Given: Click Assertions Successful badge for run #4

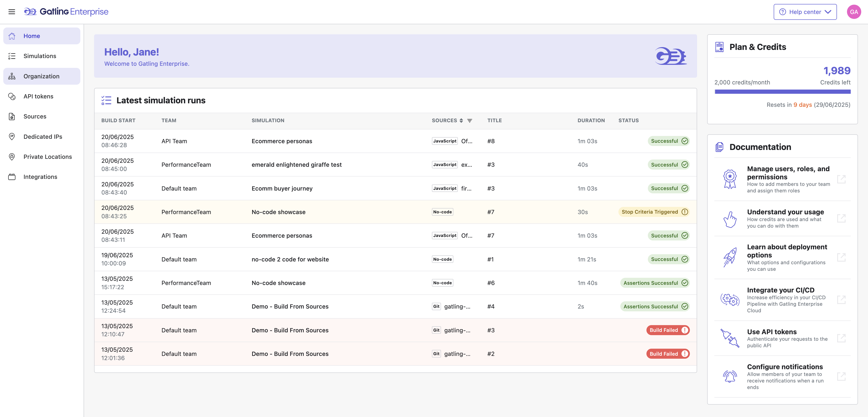Looking at the screenshot, I should tap(655, 307).
